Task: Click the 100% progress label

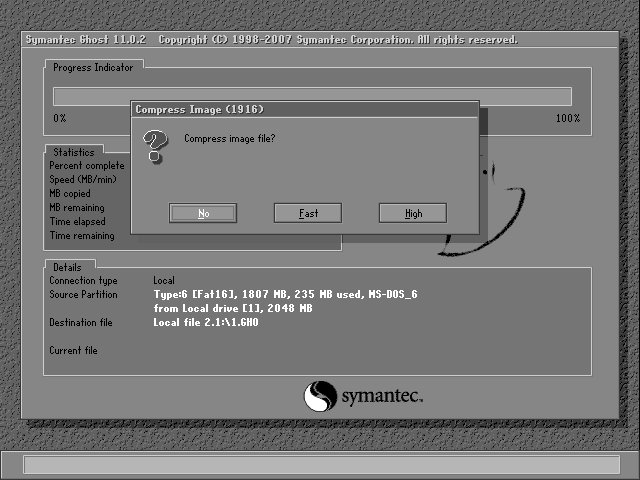Action: point(568,118)
